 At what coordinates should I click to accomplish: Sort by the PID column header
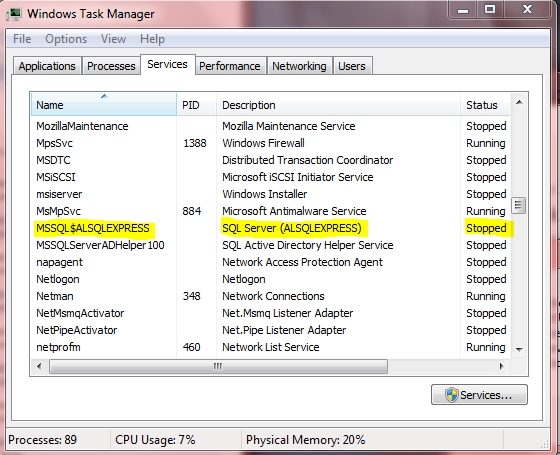pyautogui.click(x=196, y=105)
